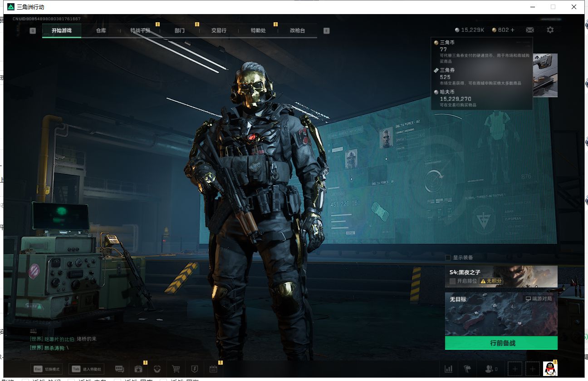The image size is (588, 381).
Task: Click the flags icon in bottom bar
Action: point(467,369)
